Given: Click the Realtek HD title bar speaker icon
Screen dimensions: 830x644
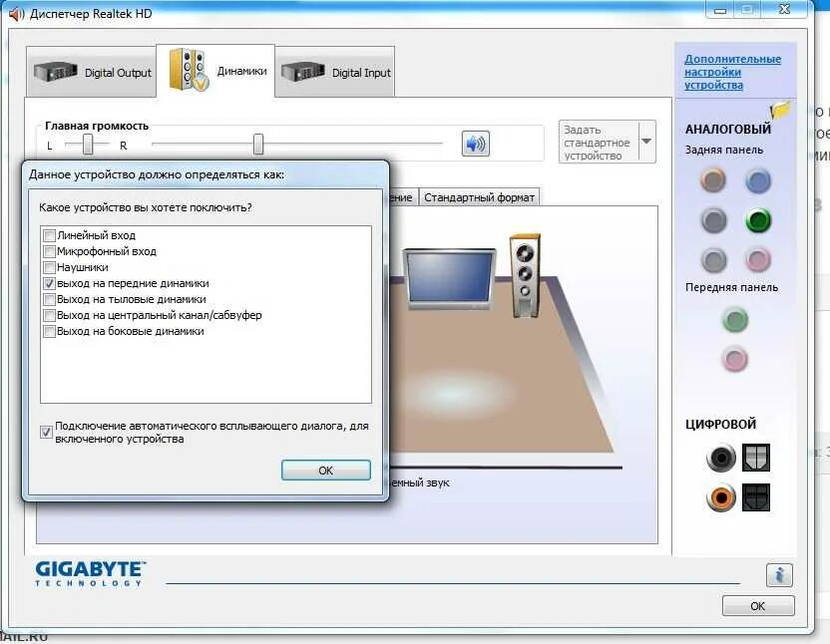Looking at the screenshot, I should click(17, 14).
